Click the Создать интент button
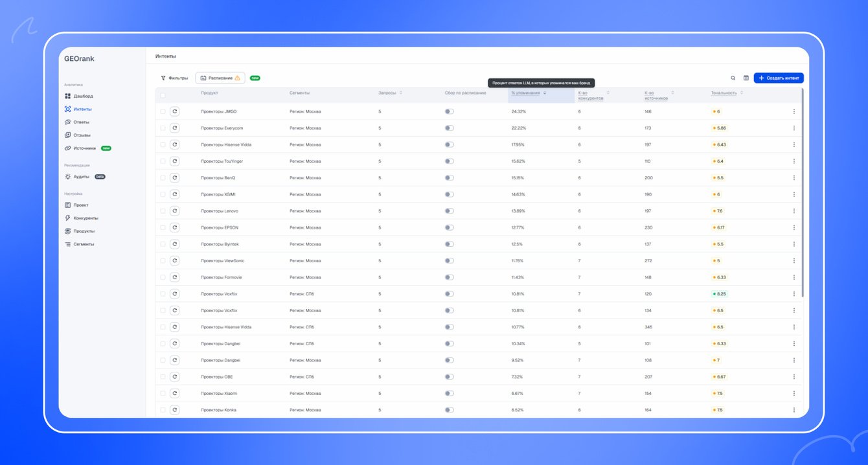The height and width of the screenshot is (465, 868). (779, 78)
